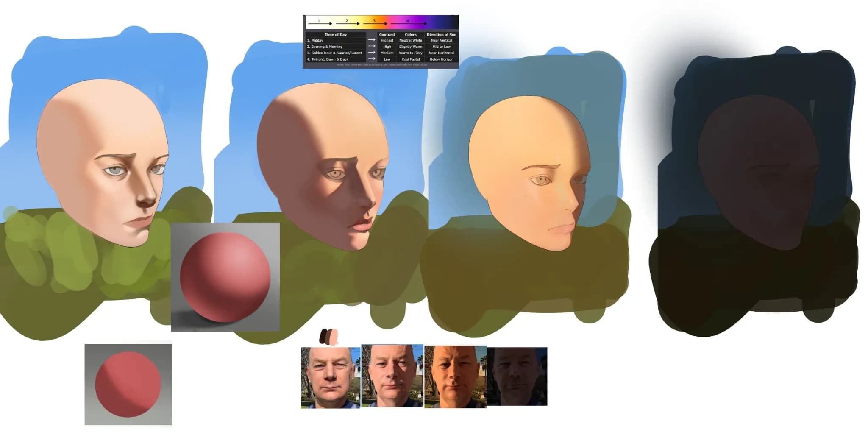The width and height of the screenshot is (868, 435).
Task: Click the 'Medium' contrast cell
Action: pyautogui.click(x=387, y=53)
